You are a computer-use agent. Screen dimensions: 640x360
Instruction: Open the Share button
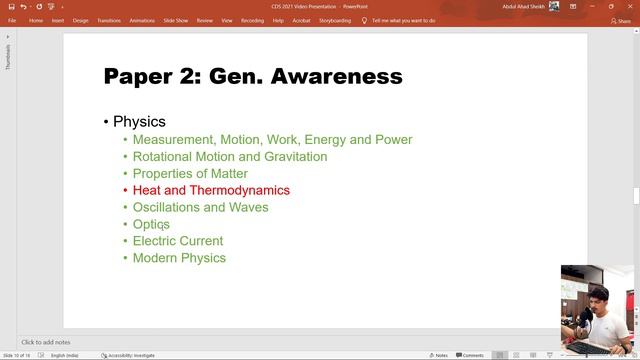[x=621, y=21]
